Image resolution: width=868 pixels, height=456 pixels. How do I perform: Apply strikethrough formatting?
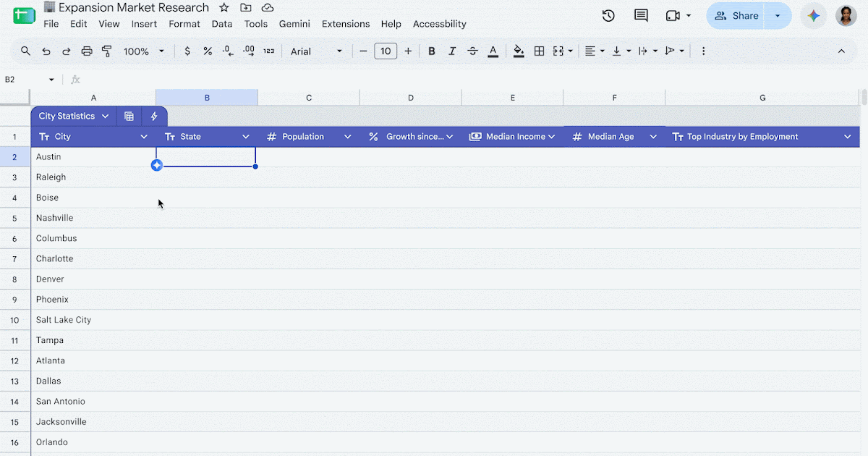(472, 51)
